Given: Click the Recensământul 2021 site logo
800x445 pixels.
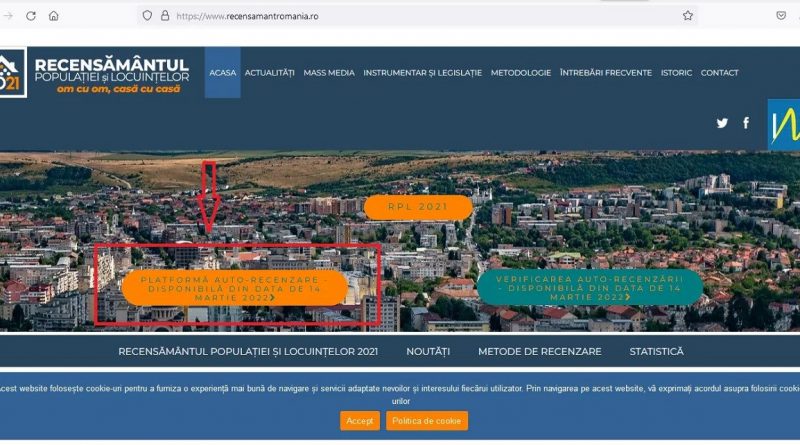Looking at the screenshot, I should click(x=96, y=74).
